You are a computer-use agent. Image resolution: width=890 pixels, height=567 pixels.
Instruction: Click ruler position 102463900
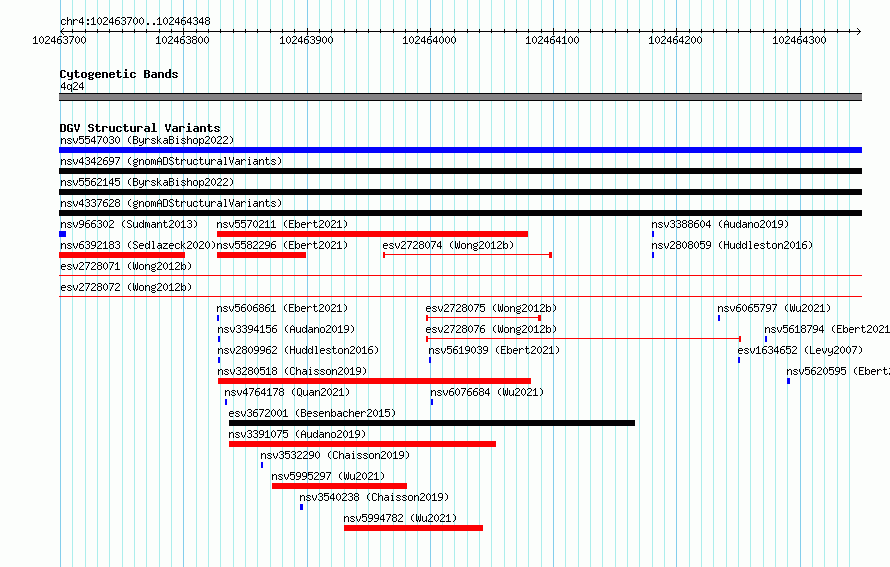tap(306, 40)
